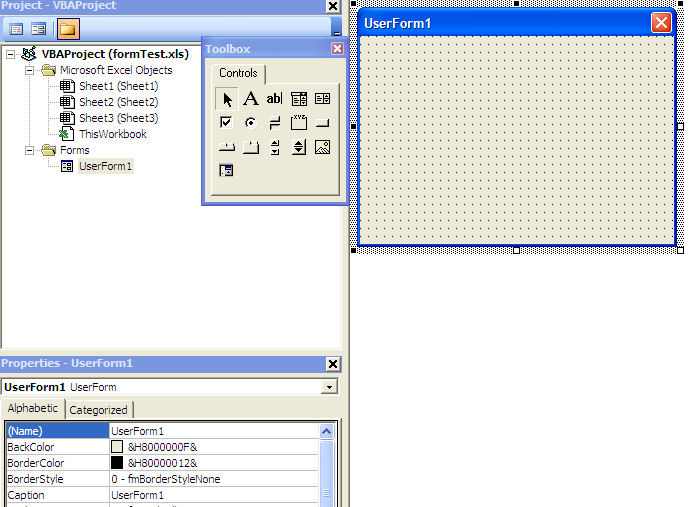The image size is (692, 507).
Task: Select the TabStrip control in Toolbox
Action: point(226,147)
